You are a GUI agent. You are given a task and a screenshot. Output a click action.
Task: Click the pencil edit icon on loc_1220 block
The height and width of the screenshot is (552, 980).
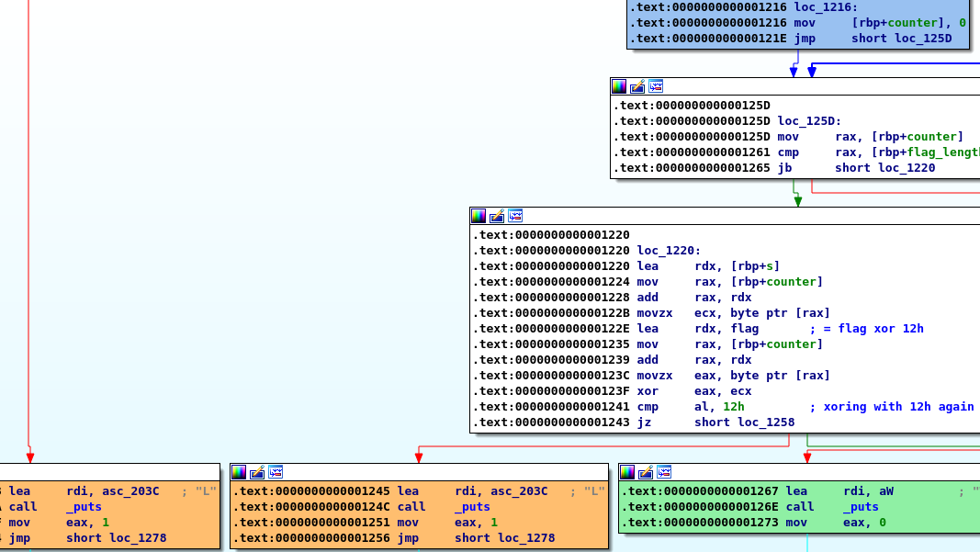[497, 216]
